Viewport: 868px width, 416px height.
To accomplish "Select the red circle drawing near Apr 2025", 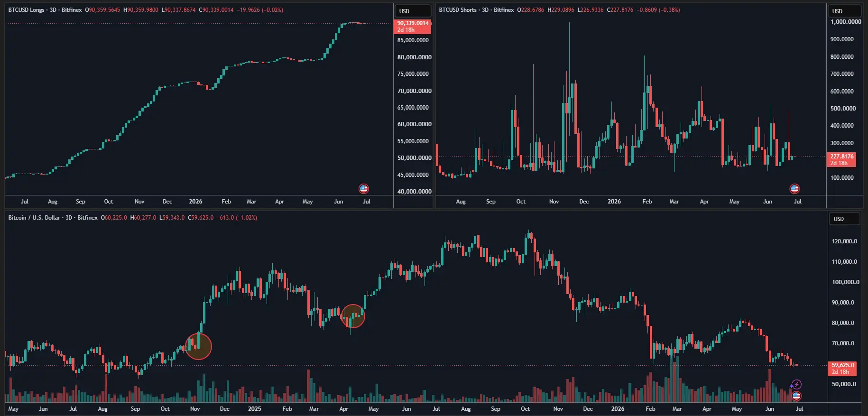I will pyautogui.click(x=353, y=316).
